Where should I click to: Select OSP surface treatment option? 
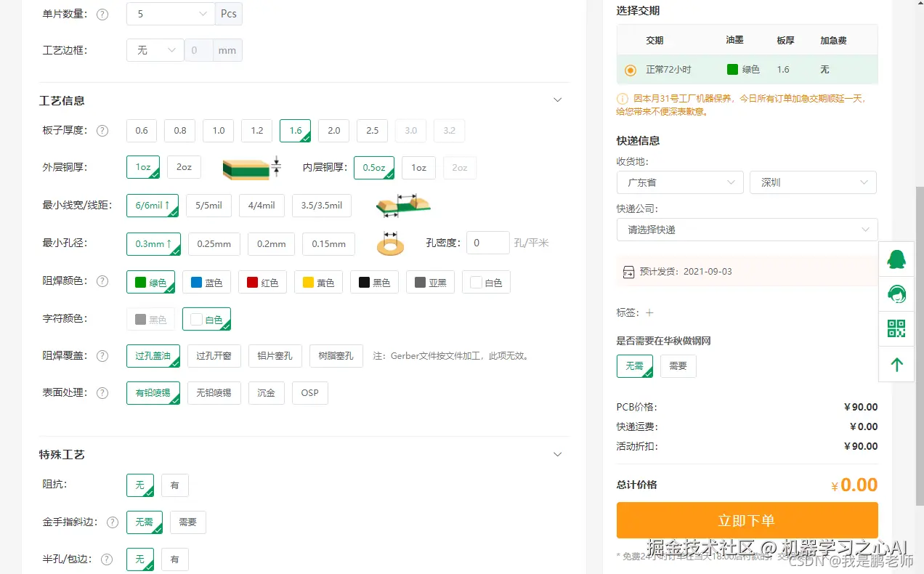(309, 392)
